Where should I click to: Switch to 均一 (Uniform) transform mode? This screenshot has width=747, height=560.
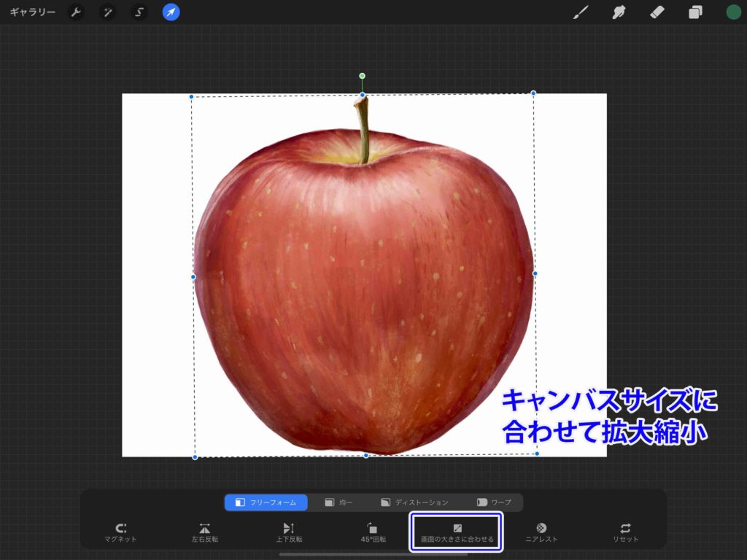click(339, 502)
